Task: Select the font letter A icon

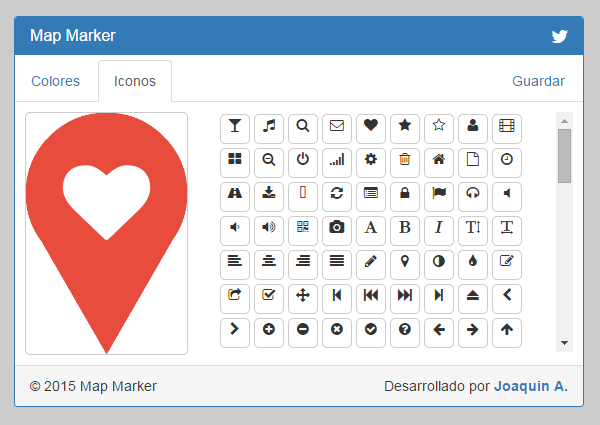Action: point(371,231)
